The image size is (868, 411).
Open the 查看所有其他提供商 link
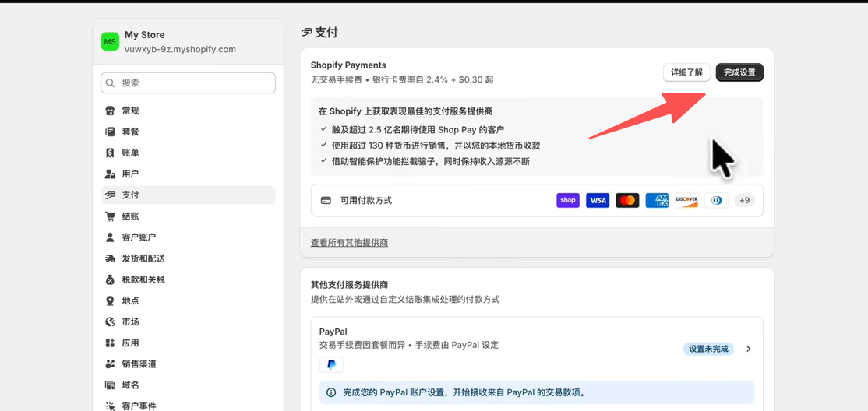coord(349,243)
